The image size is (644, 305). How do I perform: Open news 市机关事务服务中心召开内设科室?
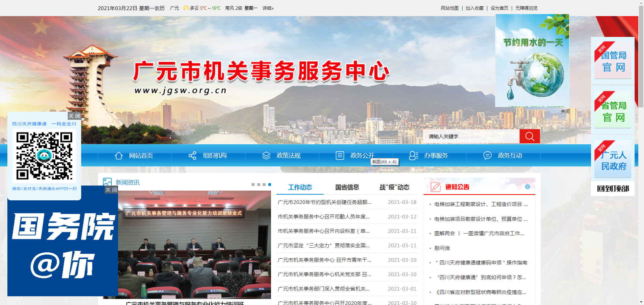click(324, 231)
